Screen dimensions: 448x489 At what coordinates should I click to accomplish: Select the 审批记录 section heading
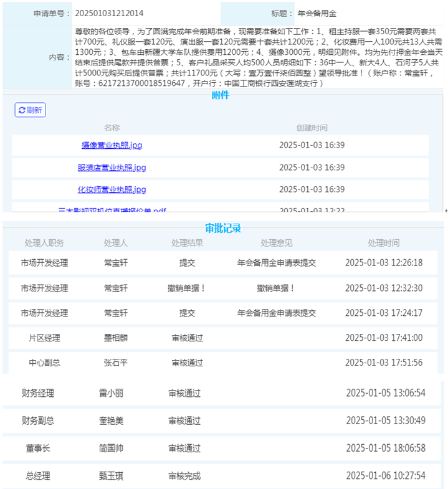pyautogui.click(x=223, y=228)
